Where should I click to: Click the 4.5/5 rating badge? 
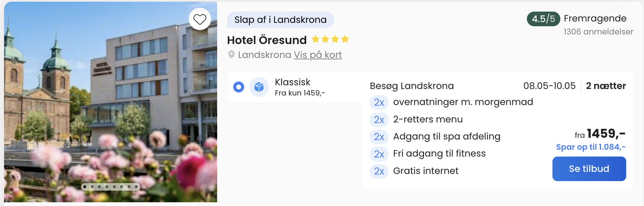(x=543, y=19)
